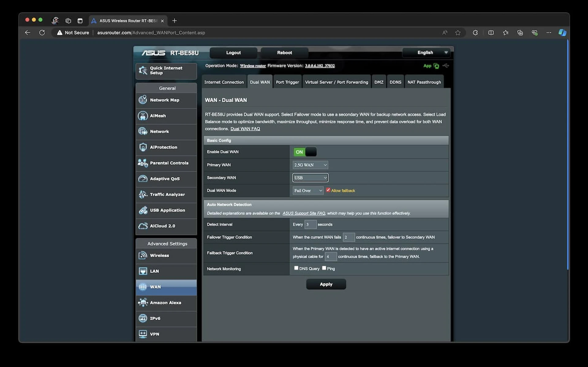The width and height of the screenshot is (588, 367).
Task: Select the Dual WAN tab
Action: [260, 82]
